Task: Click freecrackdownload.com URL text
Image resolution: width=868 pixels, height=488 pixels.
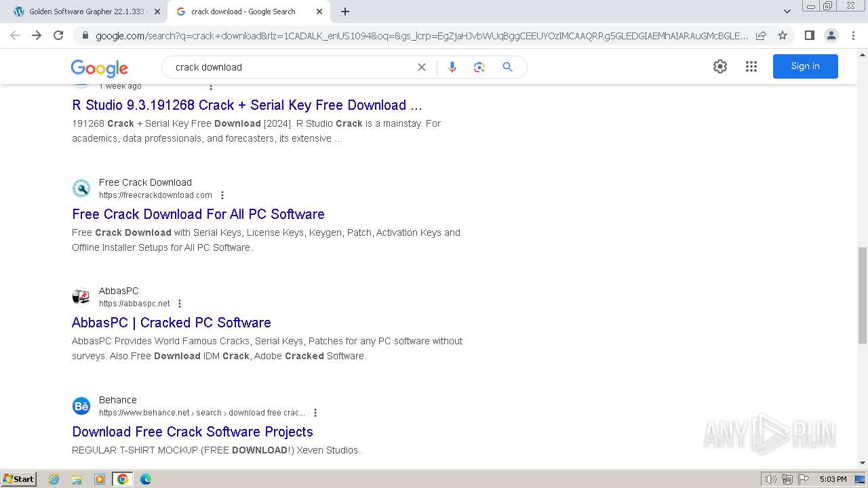Action: [155, 195]
